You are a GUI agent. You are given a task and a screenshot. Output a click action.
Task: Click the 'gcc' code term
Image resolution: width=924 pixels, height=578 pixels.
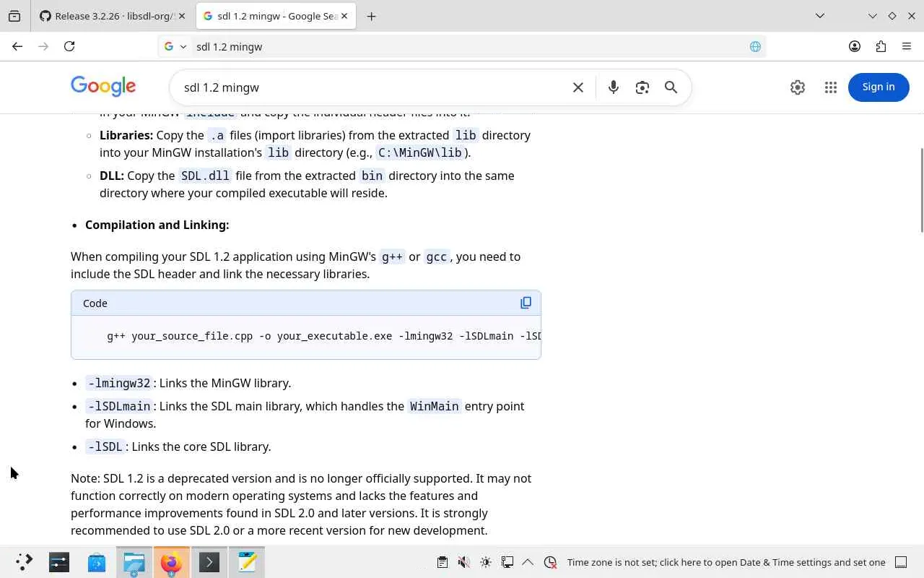[437, 256]
